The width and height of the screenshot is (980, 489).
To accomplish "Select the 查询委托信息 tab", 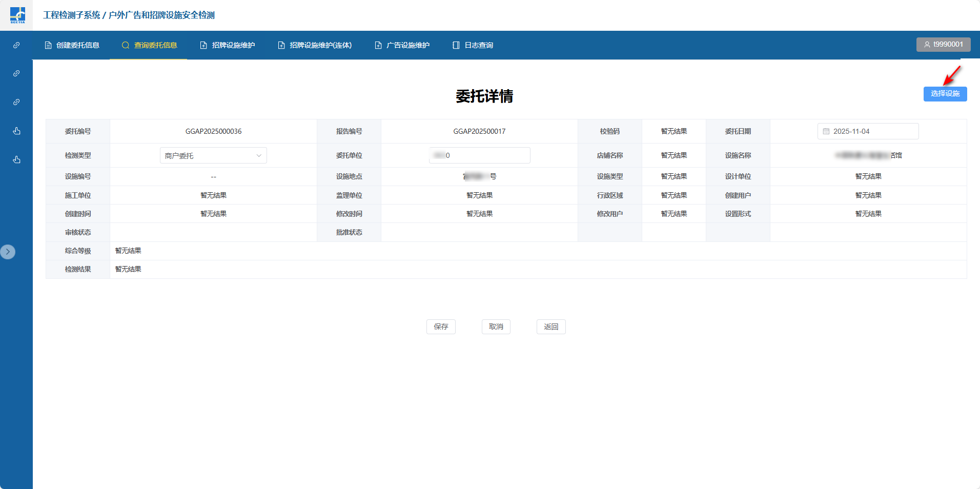I will pyautogui.click(x=149, y=45).
